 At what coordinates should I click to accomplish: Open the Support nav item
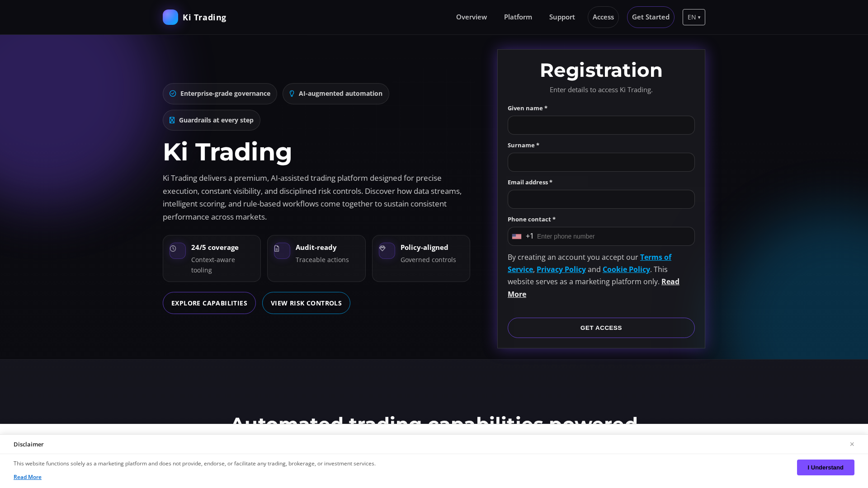click(562, 17)
